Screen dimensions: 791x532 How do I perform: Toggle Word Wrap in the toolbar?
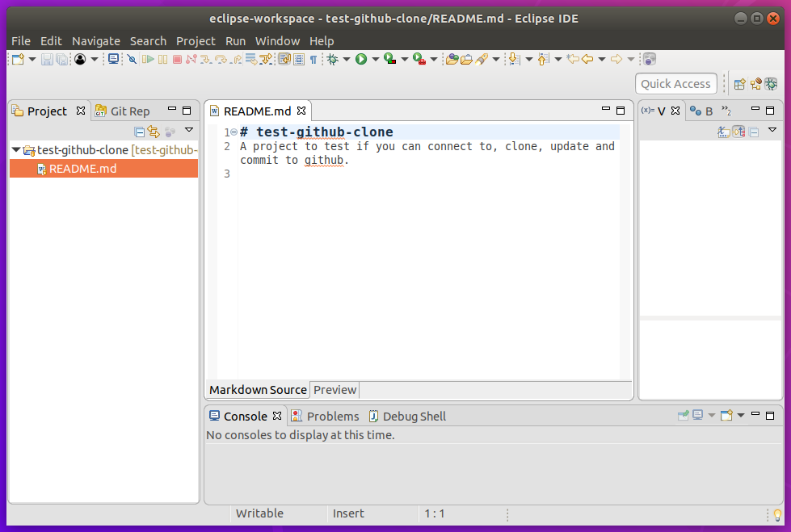pyautogui.click(x=284, y=59)
